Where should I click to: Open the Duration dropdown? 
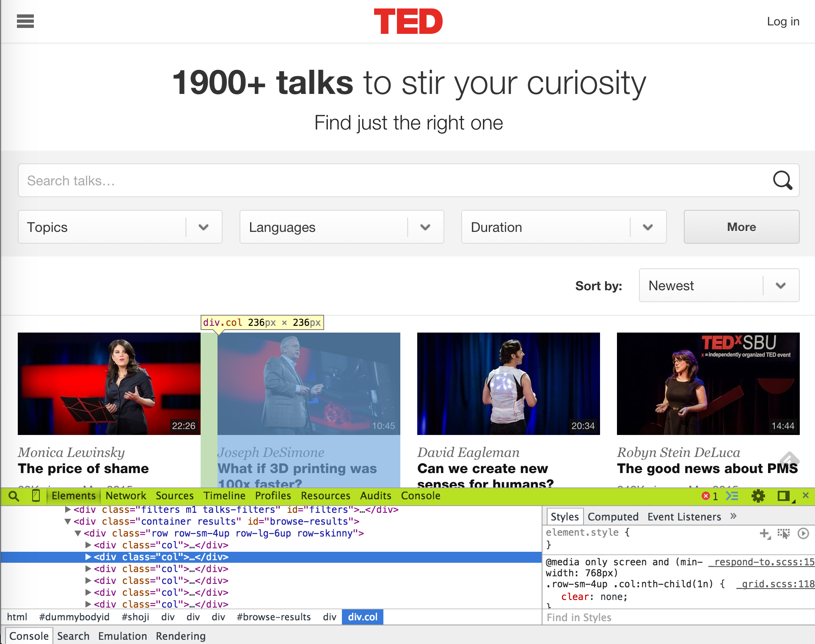[564, 227]
